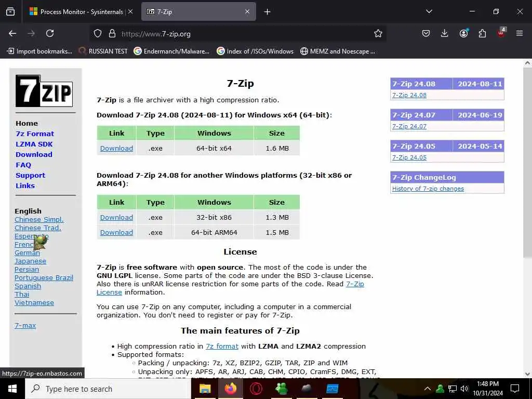532x399 pixels.
Task: Open Index of /ISOs/Windows bookmark
Action: pyautogui.click(x=255, y=51)
